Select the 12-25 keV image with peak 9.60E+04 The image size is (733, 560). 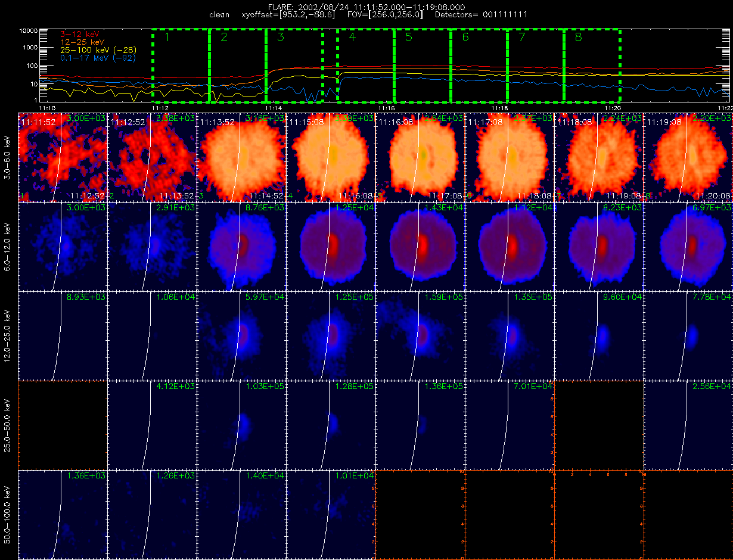[600, 336]
